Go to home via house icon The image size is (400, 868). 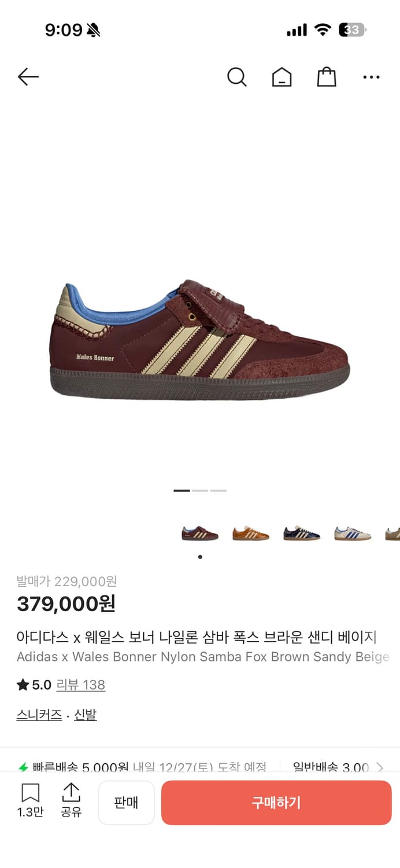[x=282, y=77]
